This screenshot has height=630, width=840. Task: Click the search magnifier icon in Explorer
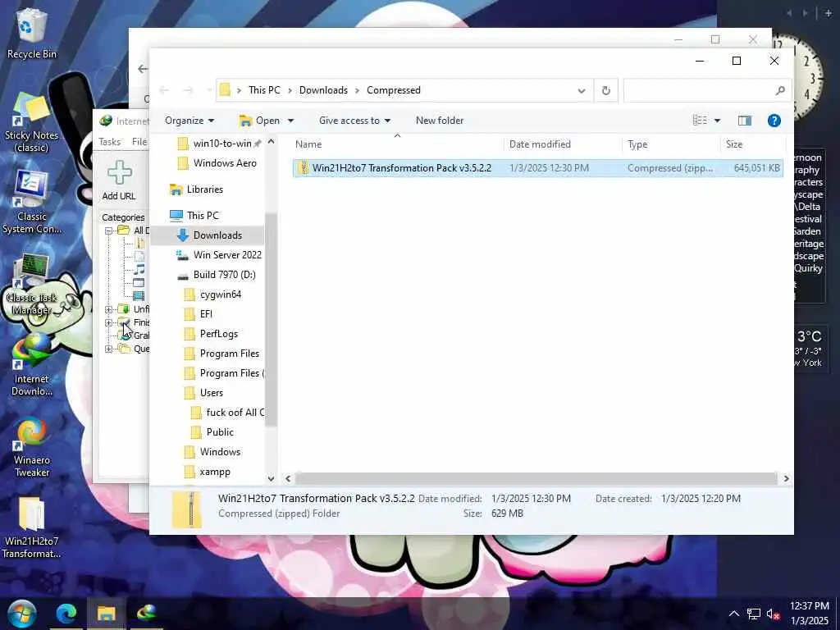point(780,90)
